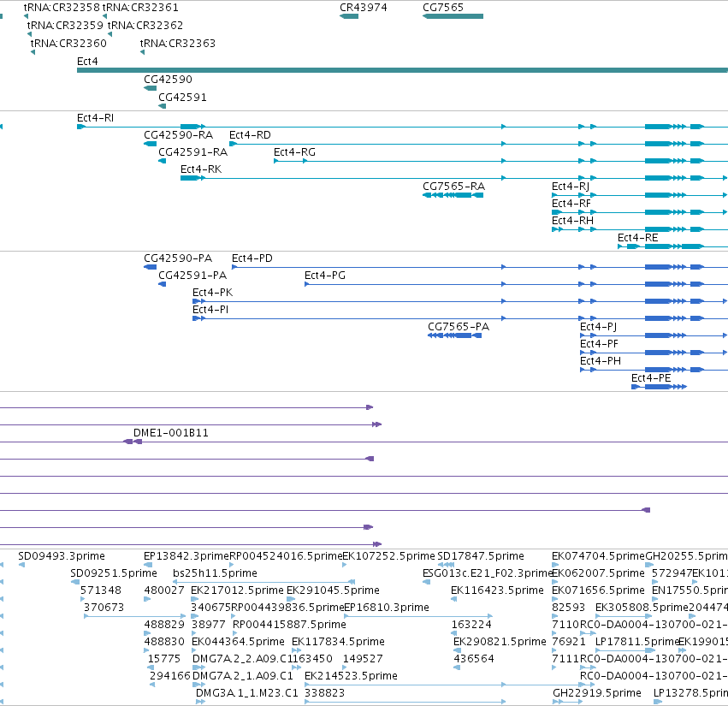This screenshot has width=728, height=706.
Task: Click the Ect4-PG protein label
Action: click(325, 276)
